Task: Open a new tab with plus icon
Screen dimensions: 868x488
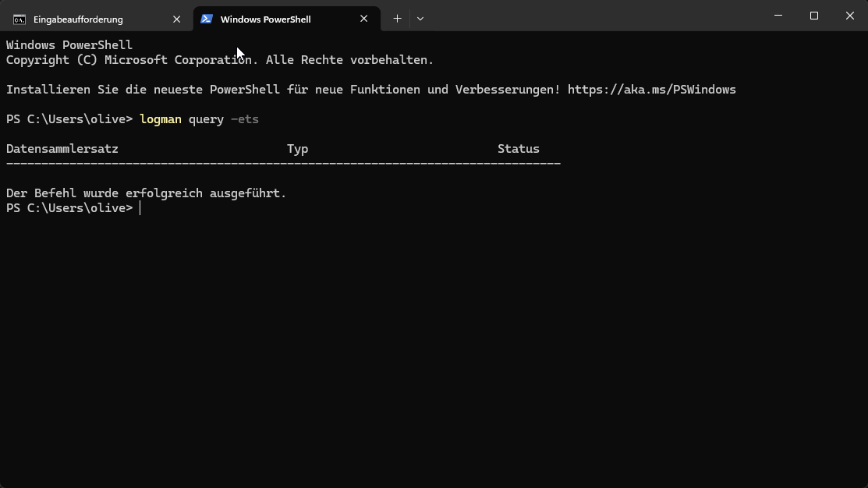Action: pyautogui.click(x=397, y=19)
